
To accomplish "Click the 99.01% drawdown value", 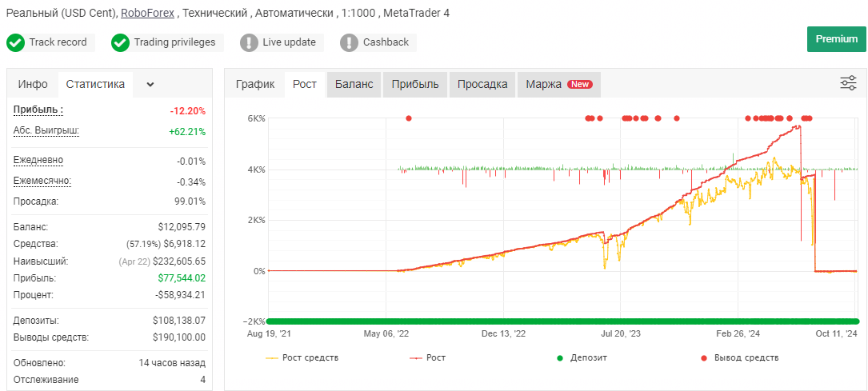I will coord(190,201).
